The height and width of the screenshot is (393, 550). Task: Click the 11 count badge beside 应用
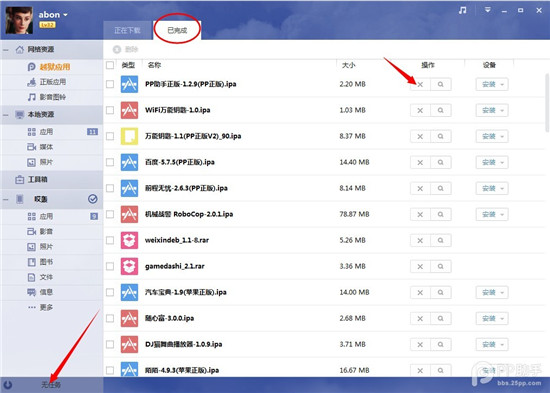pyautogui.click(x=92, y=132)
